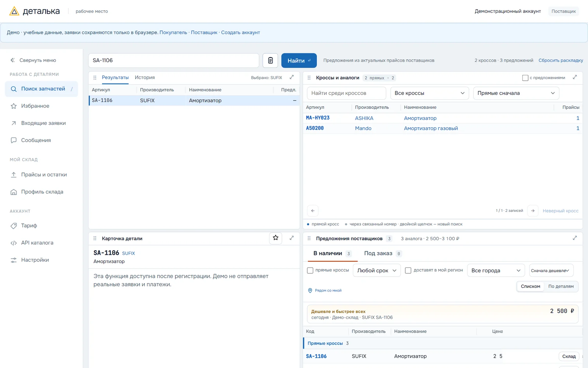Expand the Предложения поставщиков panel

pos(575,238)
